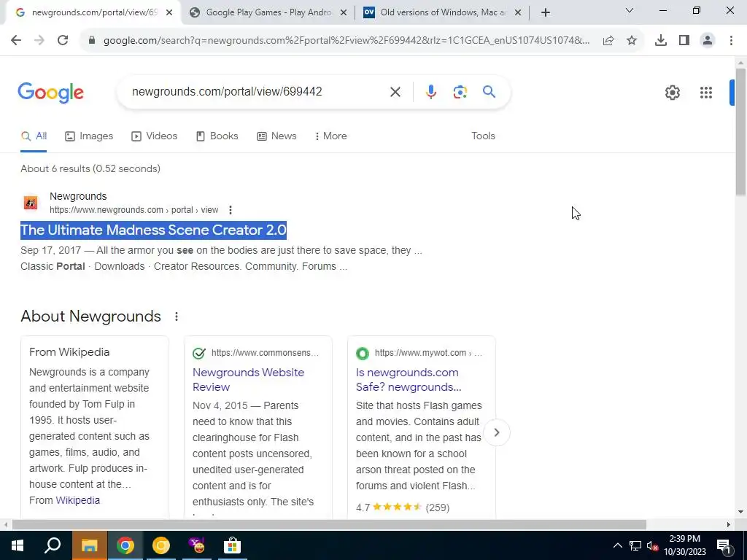The height and width of the screenshot is (560, 747).
Task: Clear the Google search box
Action: coord(395,92)
